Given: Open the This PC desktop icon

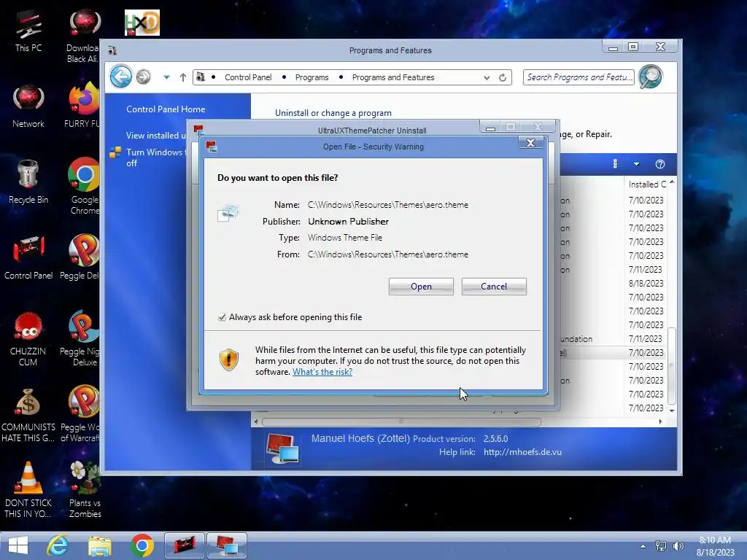Looking at the screenshot, I should coord(28,31).
